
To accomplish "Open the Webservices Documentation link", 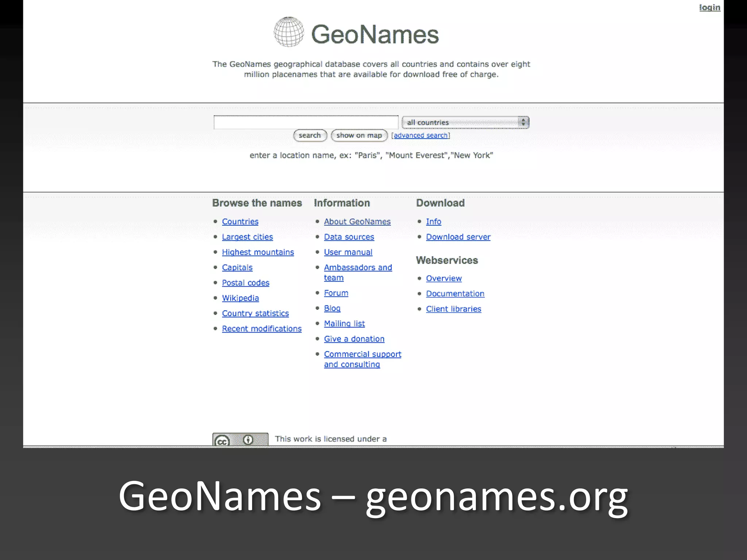I will click(455, 294).
